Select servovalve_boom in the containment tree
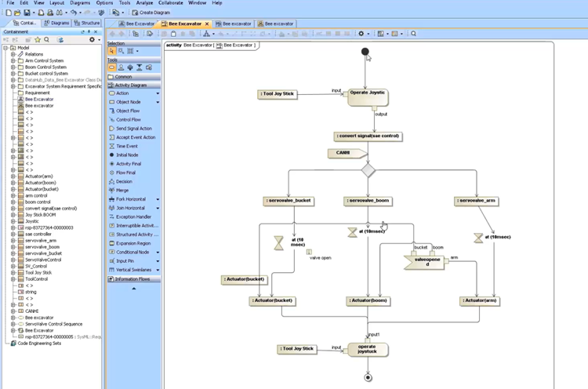 point(41,247)
